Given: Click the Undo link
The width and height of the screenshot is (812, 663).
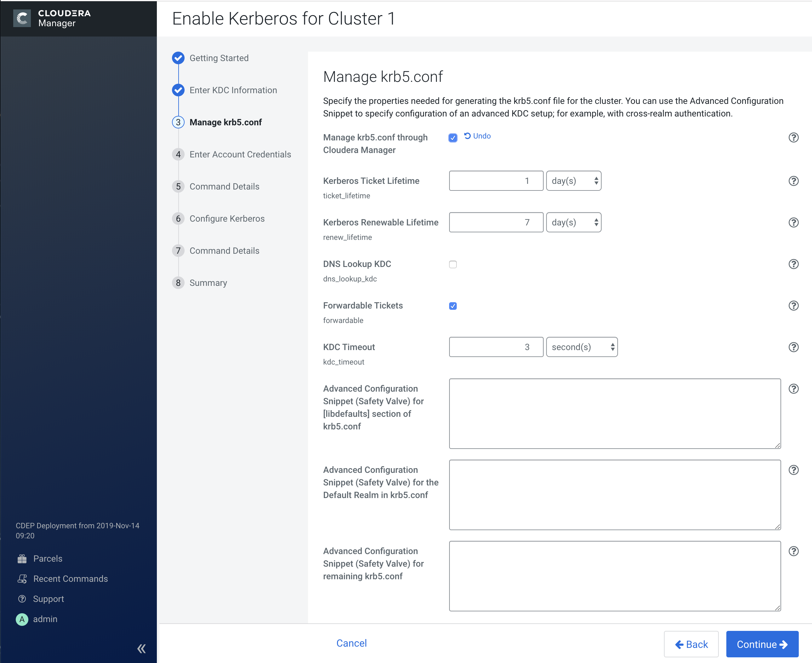Looking at the screenshot, I should point(477,136).
